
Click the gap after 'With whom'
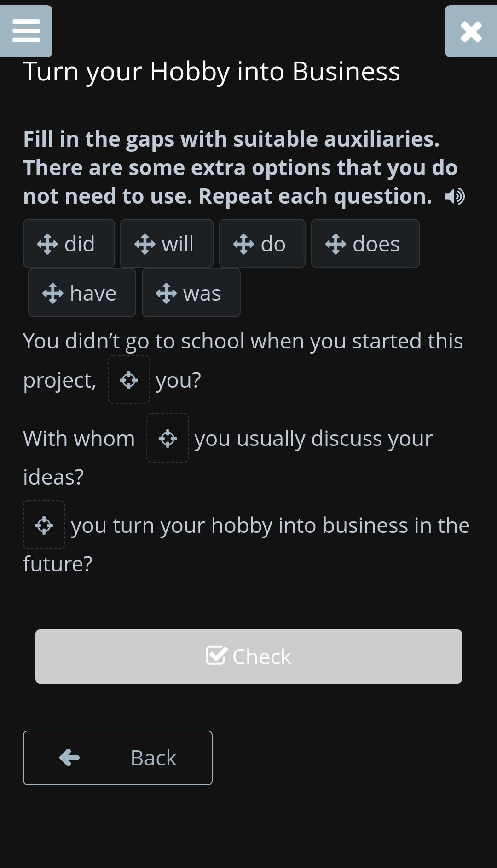click(x=168, y=438)
